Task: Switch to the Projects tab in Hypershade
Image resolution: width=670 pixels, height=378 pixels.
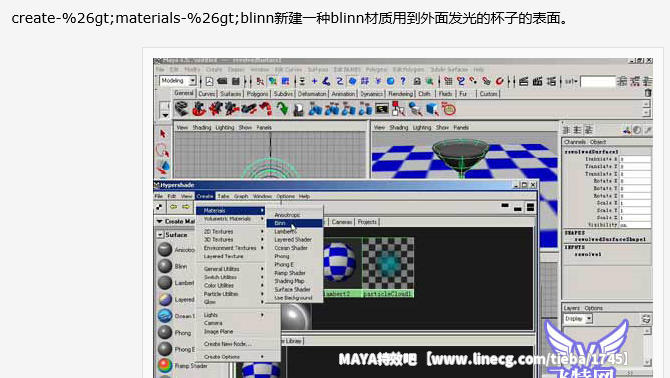Action: coord(367,222)
